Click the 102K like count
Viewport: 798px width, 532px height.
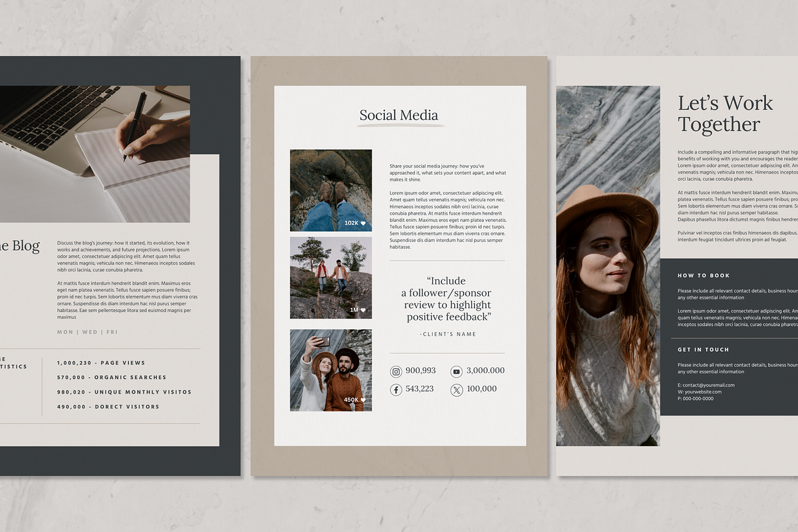[x=351, y=224]
